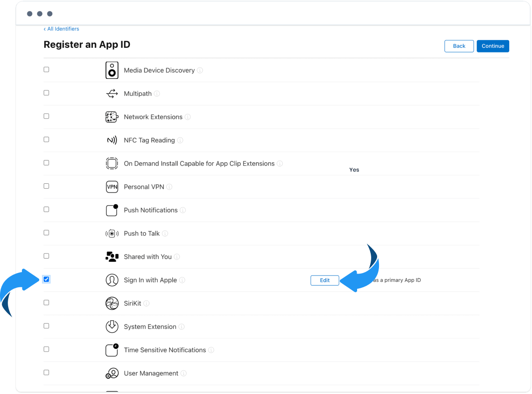This screenshot has height=394, width=532.
Task: Enable the Time Sensitive Notifications checkbox
Action: click(46, 349)
